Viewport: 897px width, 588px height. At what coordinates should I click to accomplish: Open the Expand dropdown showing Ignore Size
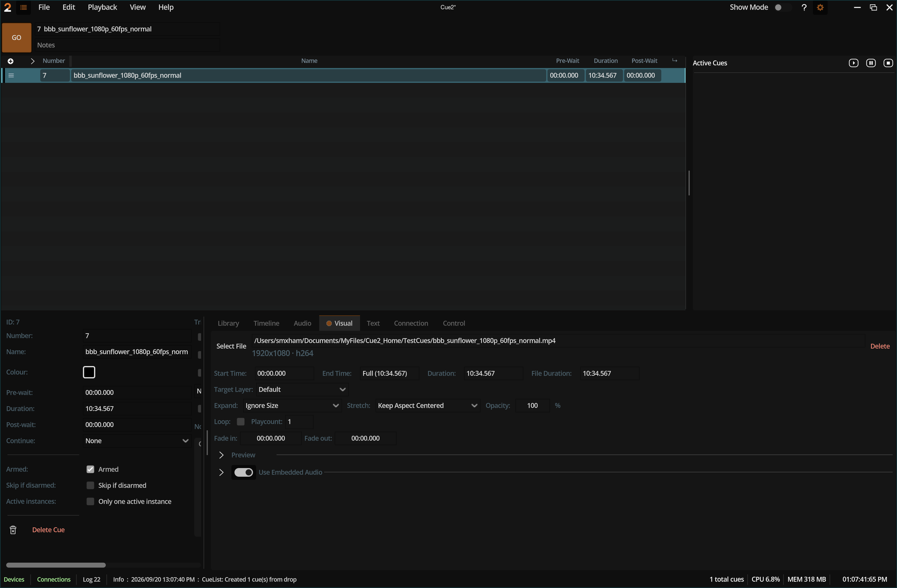[x=292, y=406]
